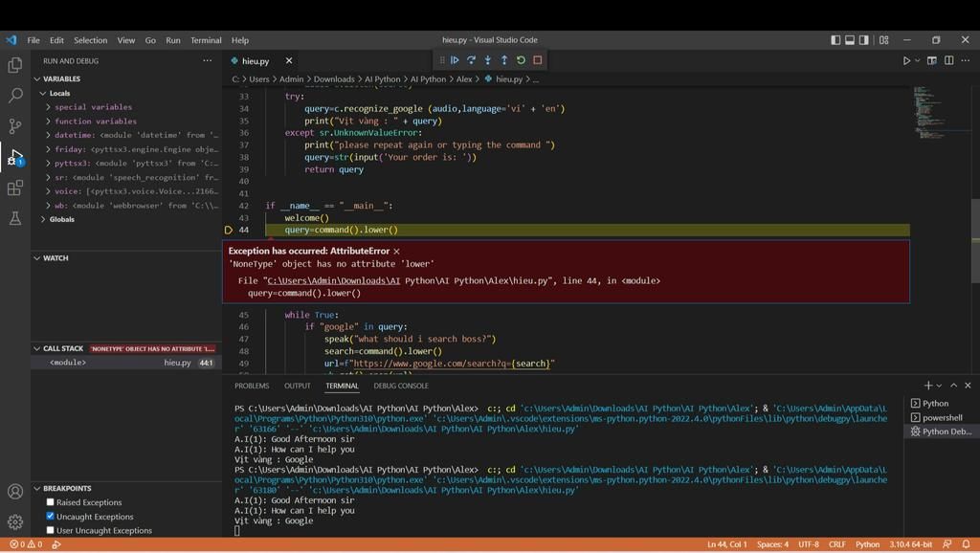The height and width of the screenshot is (553, 980).
Task: Open Run and Debug panel more actions
Action: tap(208, 60)
